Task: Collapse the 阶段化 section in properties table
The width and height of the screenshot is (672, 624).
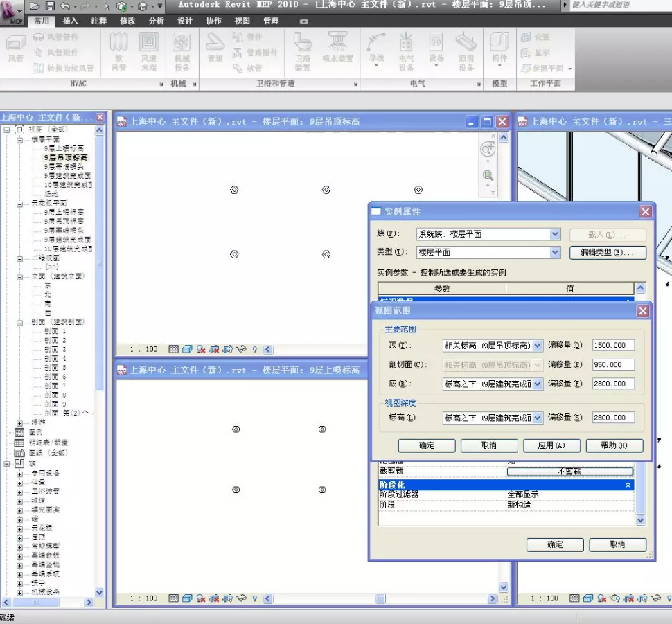Action: pyautogui.click(x=628, y=485)
